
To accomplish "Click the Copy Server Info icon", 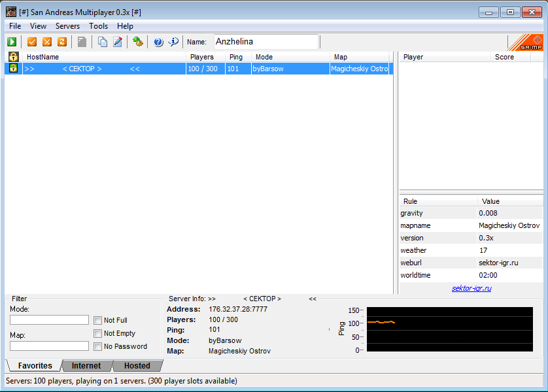I will [x=103, y=42].
